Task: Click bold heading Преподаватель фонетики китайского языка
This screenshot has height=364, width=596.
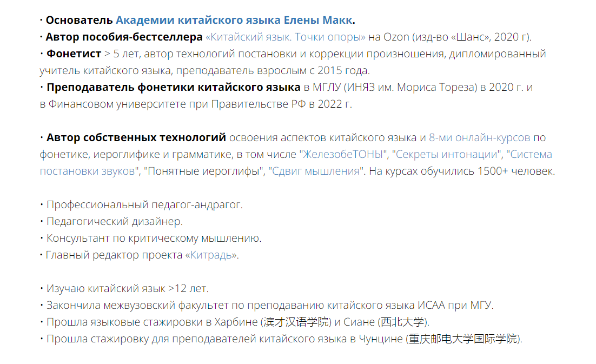Action: [x=173, y=88]
